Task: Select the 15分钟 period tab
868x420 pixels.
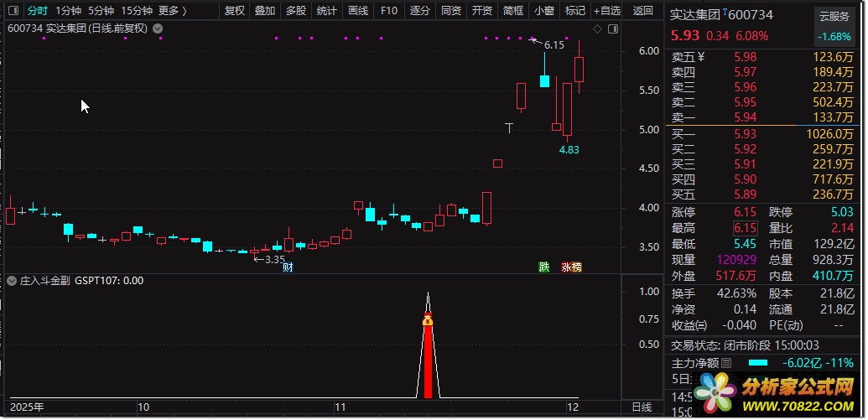Action: 137,11
